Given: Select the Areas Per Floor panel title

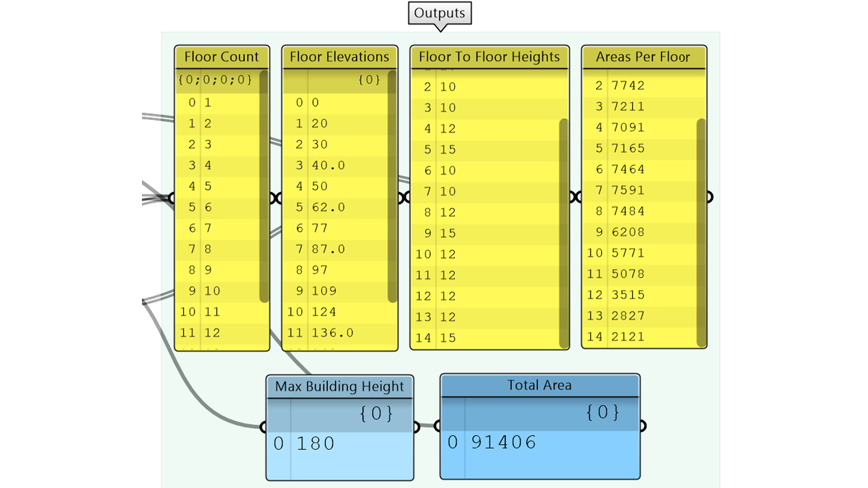Looking at the screenshot, I should [x=643, y=57].
